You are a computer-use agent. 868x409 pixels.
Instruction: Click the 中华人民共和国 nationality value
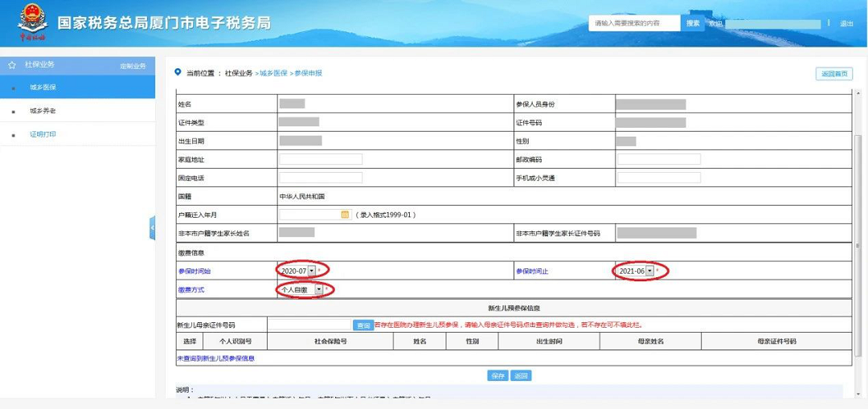tap(302, 197)
